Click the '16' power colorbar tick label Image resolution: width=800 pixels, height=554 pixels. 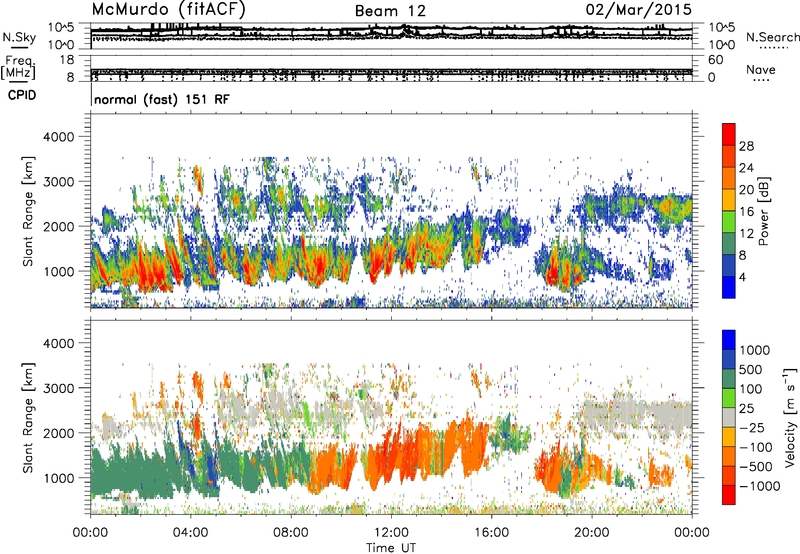pos(746,212)
